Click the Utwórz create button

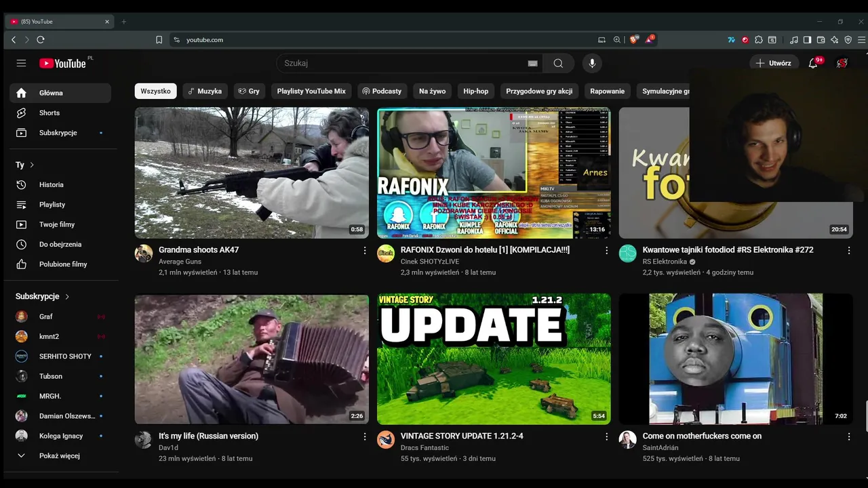coord(774,63)
